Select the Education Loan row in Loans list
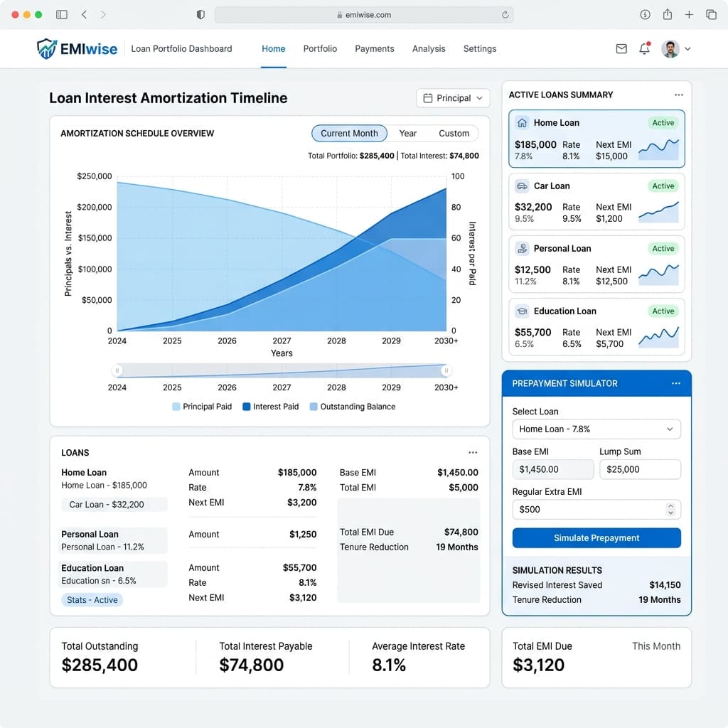This screenshot has width=728, height=728. 114,574
